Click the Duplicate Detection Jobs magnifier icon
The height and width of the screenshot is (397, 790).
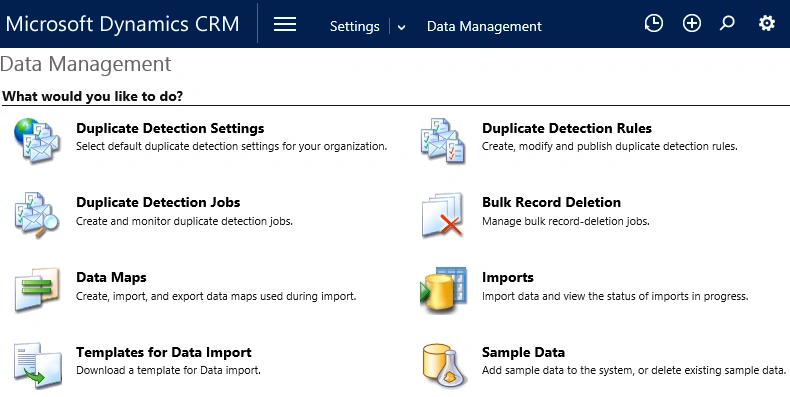pos(37,215)
